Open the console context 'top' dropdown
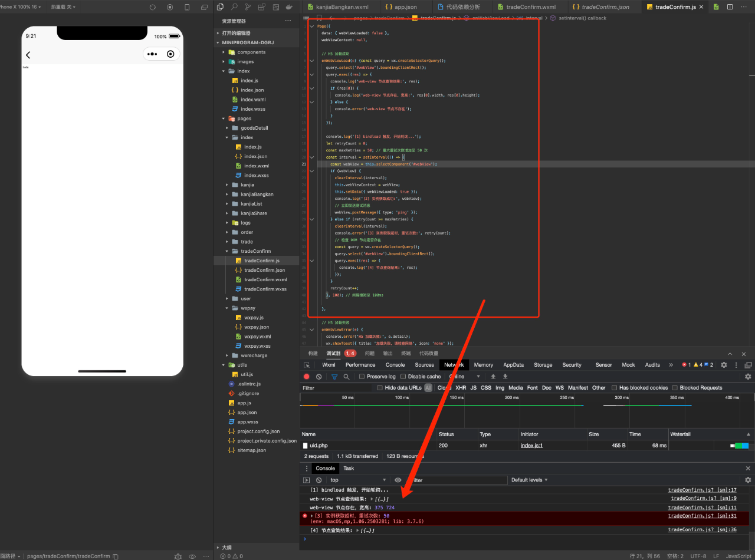The image size is (755, 560). (358, 480)
